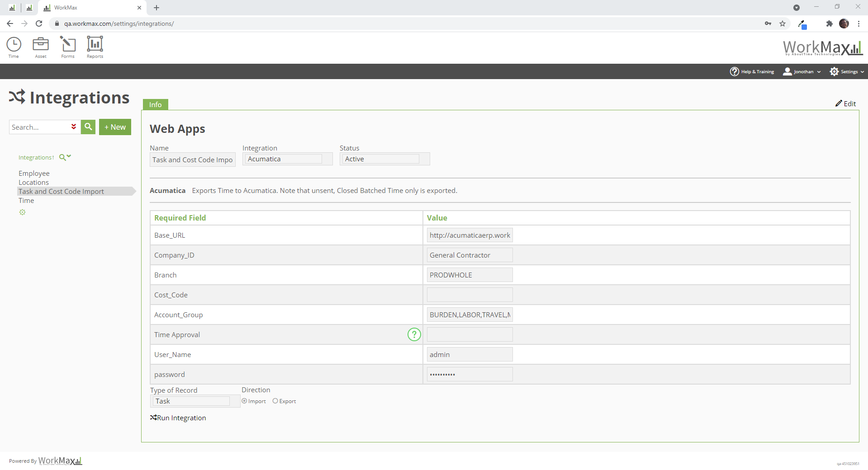This screenshot has height=470, width=868.
Task: Reload the page with the refresh icon
Action: [39, 23]
